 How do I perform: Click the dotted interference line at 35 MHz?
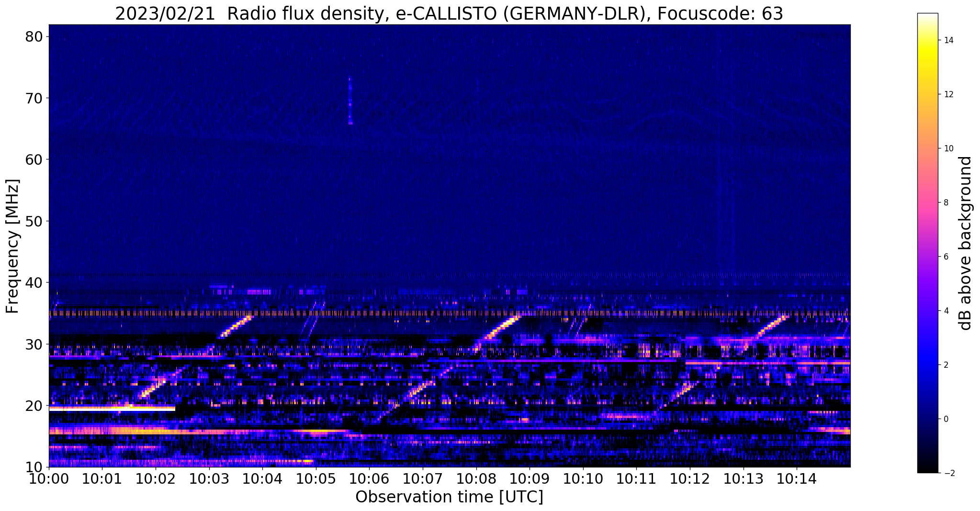click(x=449, y=313)
